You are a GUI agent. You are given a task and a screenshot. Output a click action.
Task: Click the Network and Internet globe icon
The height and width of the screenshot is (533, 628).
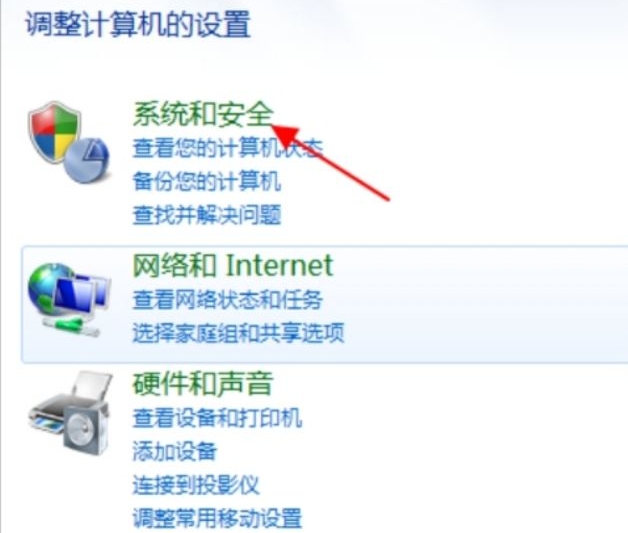tap(45, 288)
